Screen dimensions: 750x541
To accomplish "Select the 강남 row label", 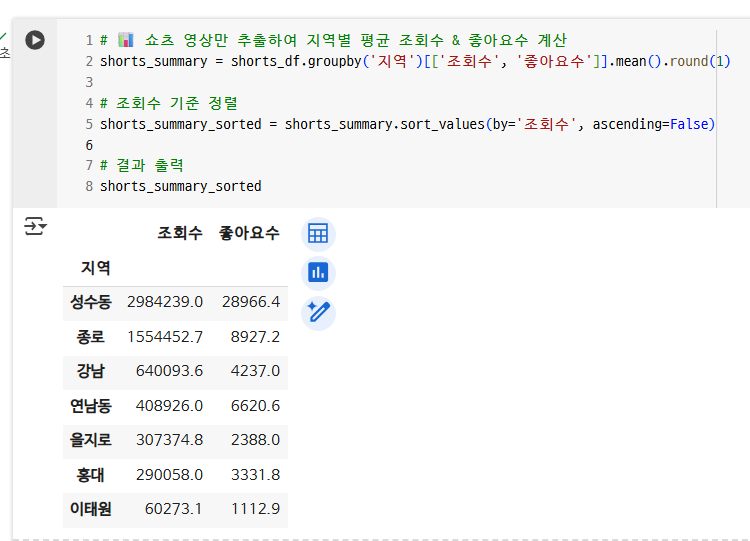I will (x=91, y=371).
